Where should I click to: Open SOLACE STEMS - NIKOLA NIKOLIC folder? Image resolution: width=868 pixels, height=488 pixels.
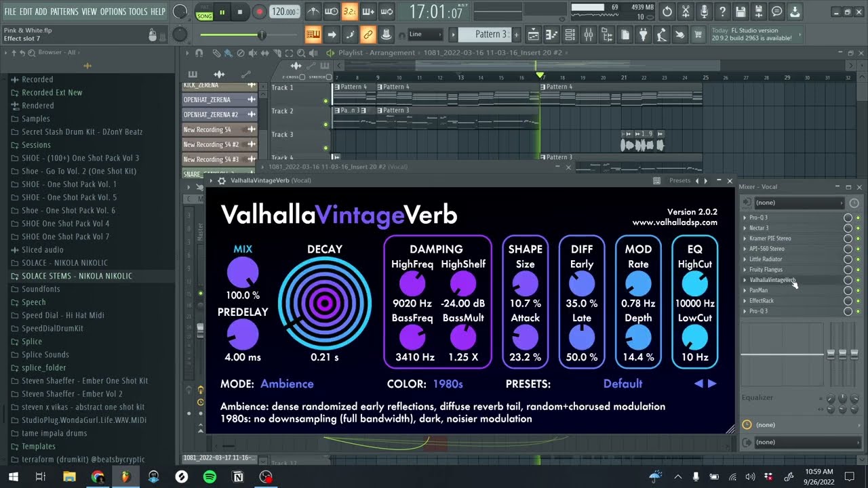[77, 276]
